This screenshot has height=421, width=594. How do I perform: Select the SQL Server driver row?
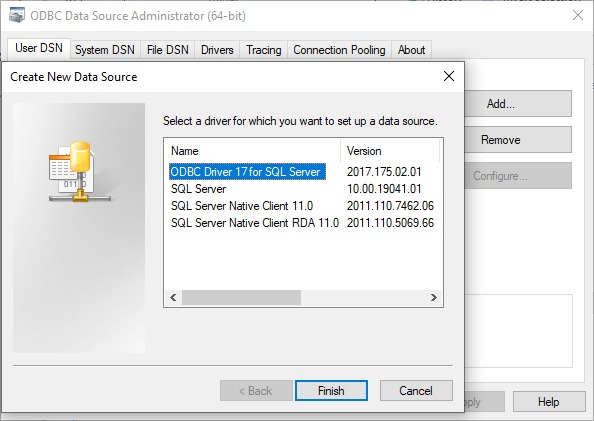(199, 189)
